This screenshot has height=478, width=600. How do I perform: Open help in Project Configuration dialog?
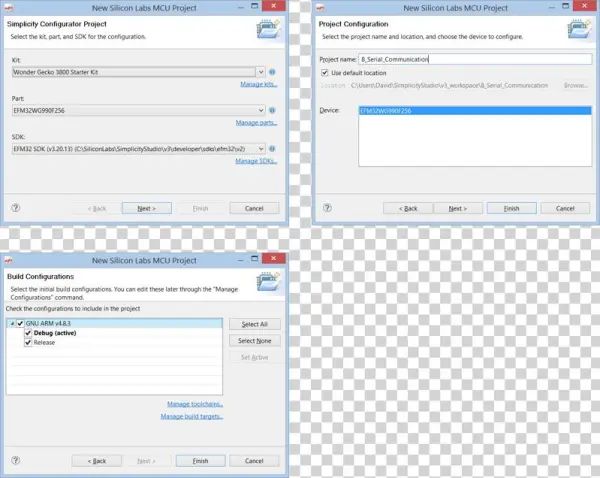325,208
